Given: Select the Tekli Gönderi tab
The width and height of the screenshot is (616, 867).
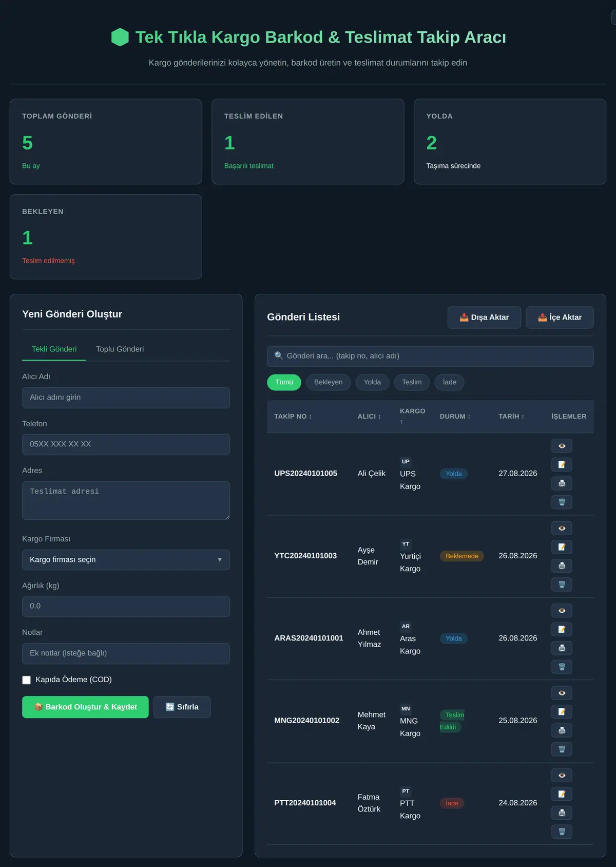Looking at the screenshot, I should click(54, 349).
